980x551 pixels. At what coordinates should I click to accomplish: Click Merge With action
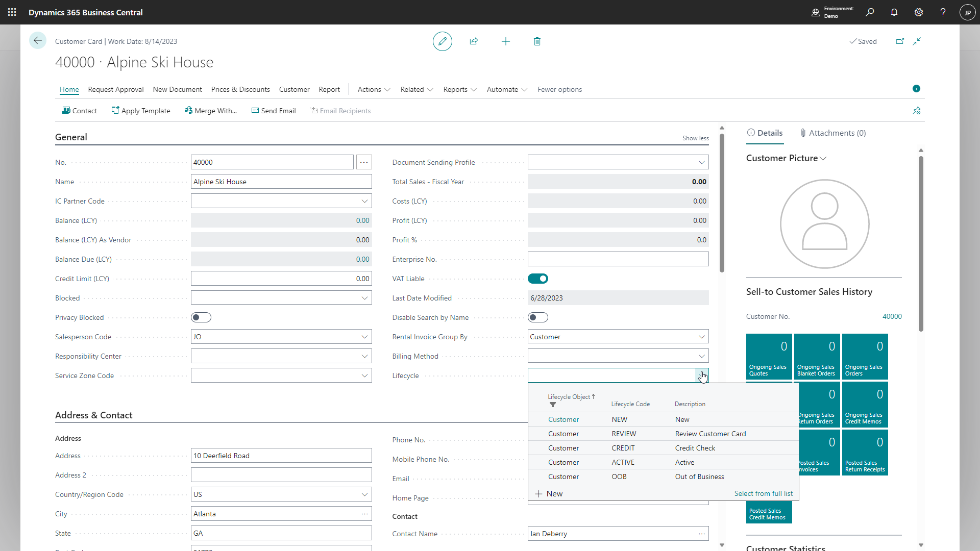pos(210,111)
